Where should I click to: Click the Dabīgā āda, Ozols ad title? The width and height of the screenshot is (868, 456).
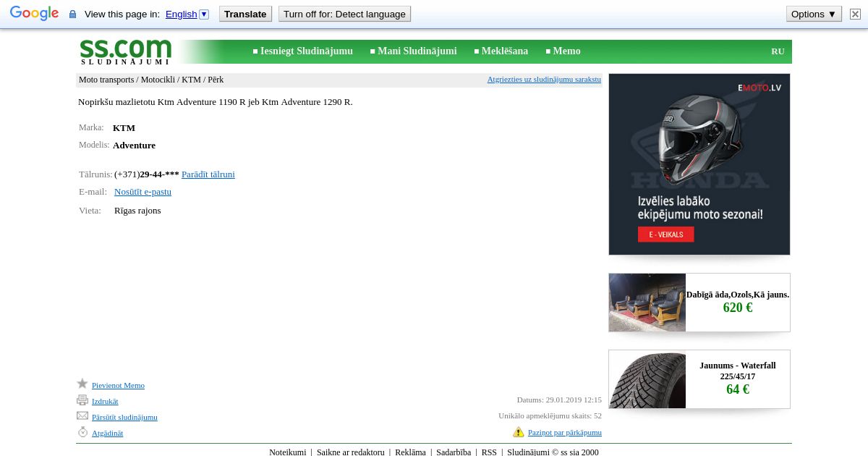click(738, 295)
